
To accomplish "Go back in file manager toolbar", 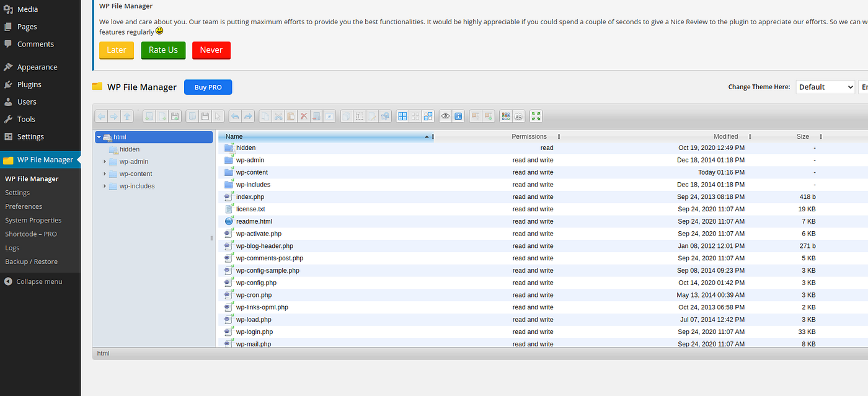I will (101, 116).
